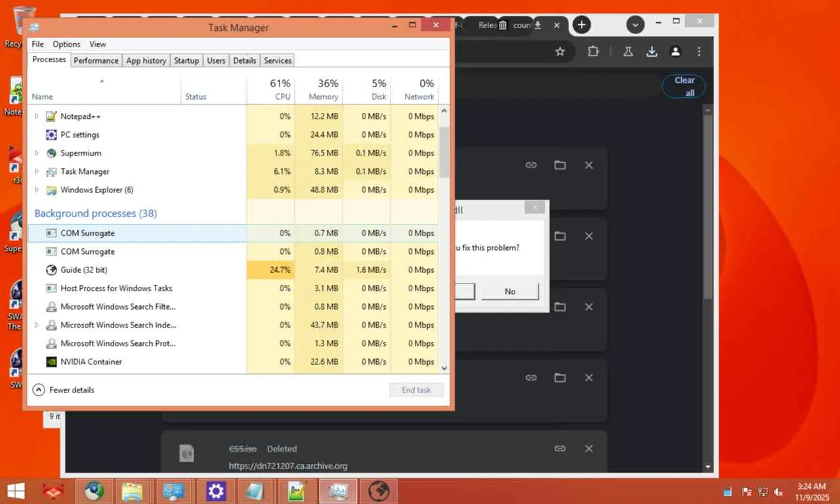This screenshot has height=504, width=840.
Task: Switch to the Startup tab
Action: click(x=186, y=60)
